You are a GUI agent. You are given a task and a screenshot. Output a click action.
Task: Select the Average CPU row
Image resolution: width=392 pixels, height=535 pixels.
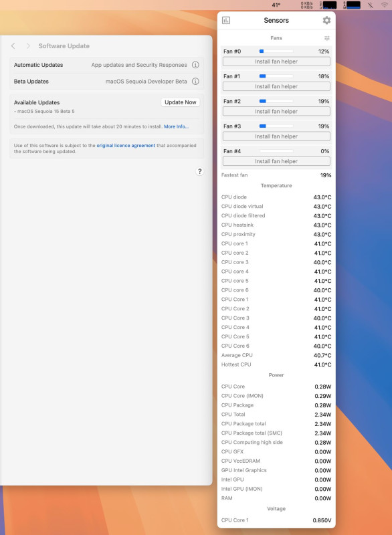coord(276,355)
